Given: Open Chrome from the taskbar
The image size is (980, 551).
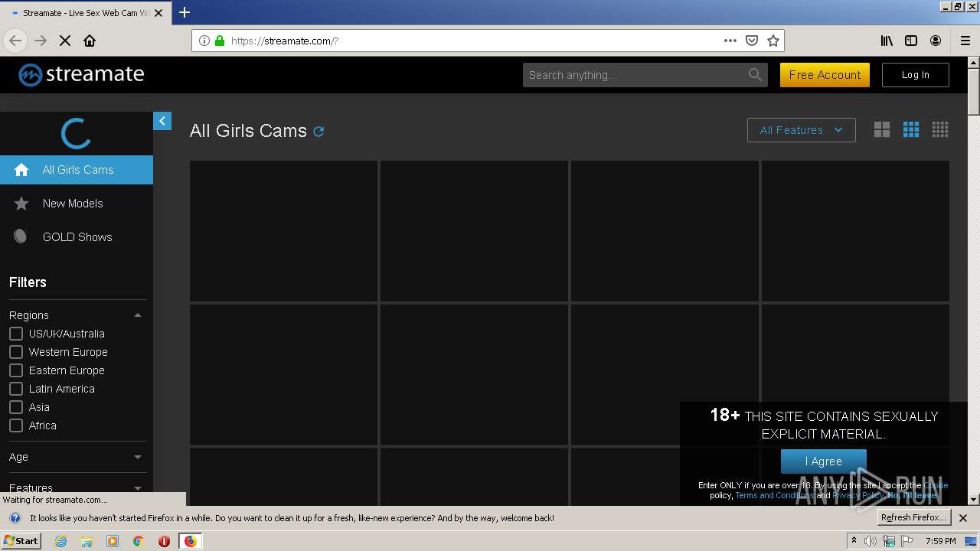Looking at the screenshot, I should [x=139, y=541].
